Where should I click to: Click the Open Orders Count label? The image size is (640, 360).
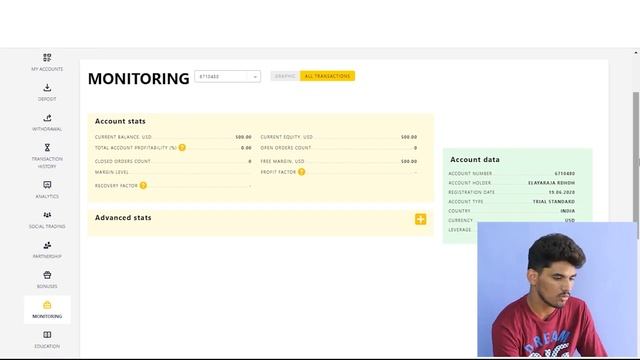point(286,148)
